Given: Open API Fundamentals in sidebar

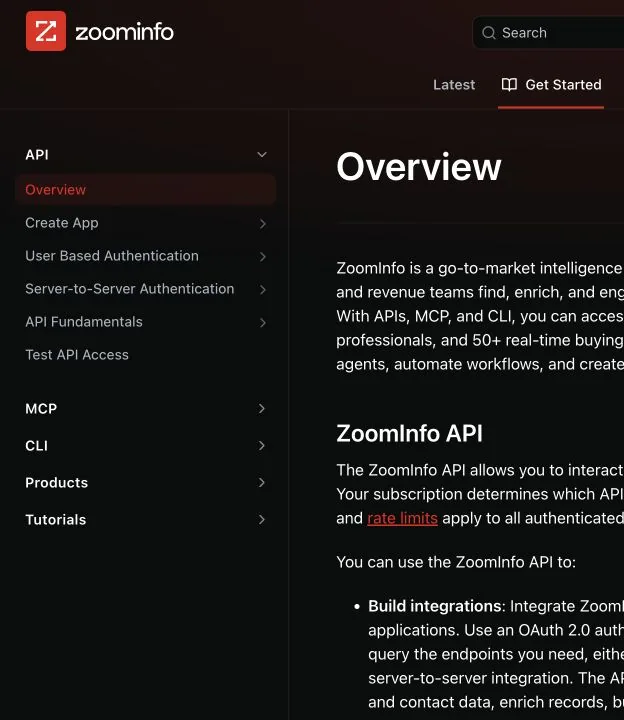Looking at the screenshot, I should click(84, 322).
